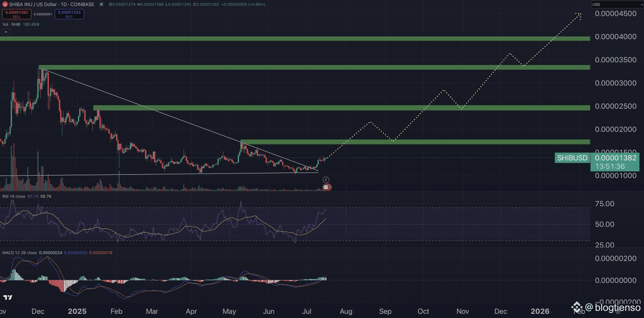
Task: Select the green resistance zone near 0.00002500
Action: 341,108
